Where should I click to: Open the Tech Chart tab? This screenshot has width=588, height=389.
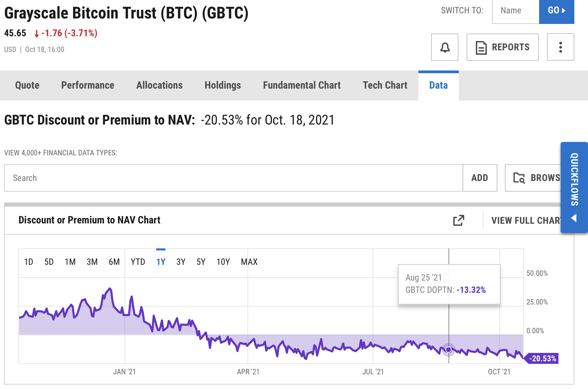[385, 85]
